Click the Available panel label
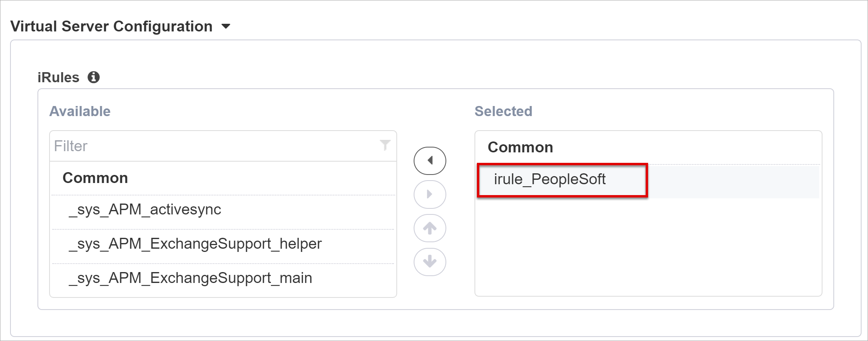868x341 pixels. point(79,111)
